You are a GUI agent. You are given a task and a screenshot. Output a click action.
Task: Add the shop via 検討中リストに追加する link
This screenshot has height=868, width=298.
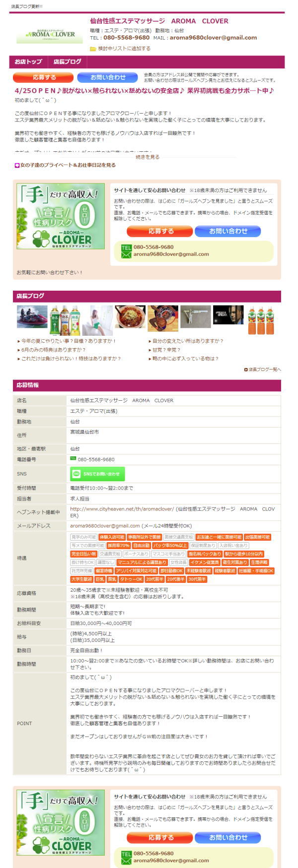click(x=124, y=49)
